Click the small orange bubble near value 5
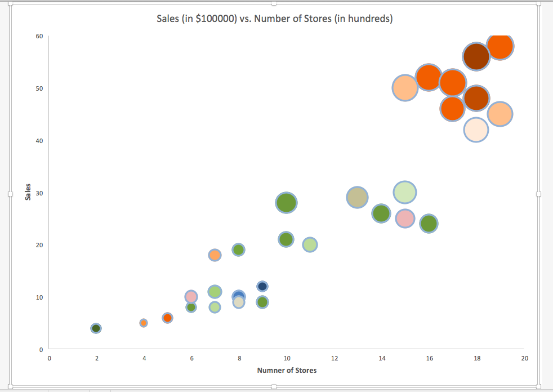The width and height of the screenshot is (553, 392). pos(144,322)
